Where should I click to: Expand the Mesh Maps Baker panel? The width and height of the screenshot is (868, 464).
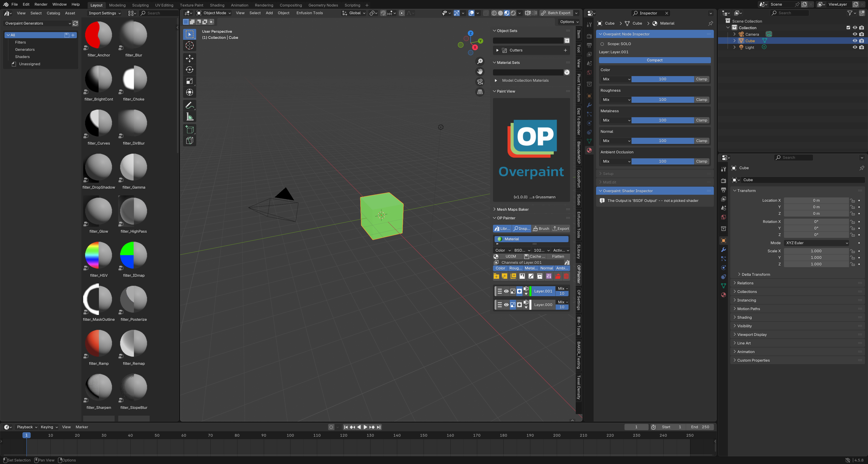coord(512,209)
